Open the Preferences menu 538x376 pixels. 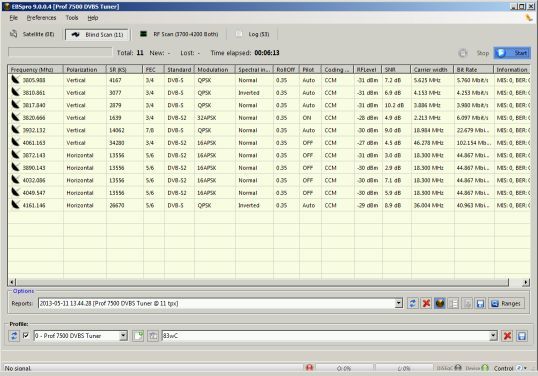pyautogui.click(x=41, y=18)
